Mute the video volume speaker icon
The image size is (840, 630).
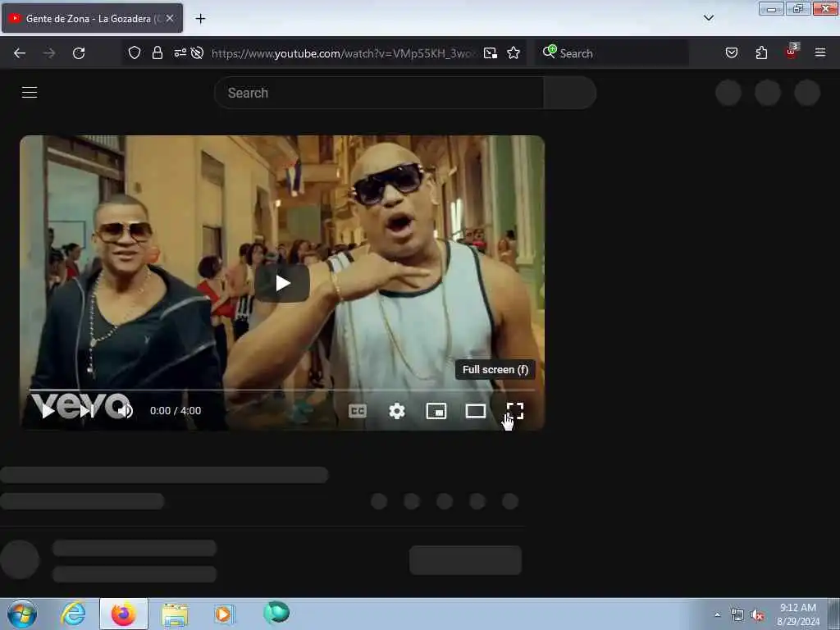(x=126, y=411)
